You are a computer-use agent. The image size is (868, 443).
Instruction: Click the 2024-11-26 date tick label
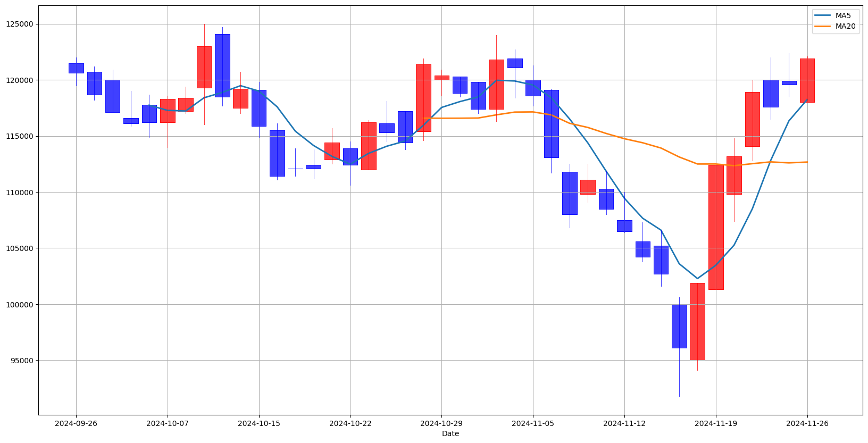807,423
